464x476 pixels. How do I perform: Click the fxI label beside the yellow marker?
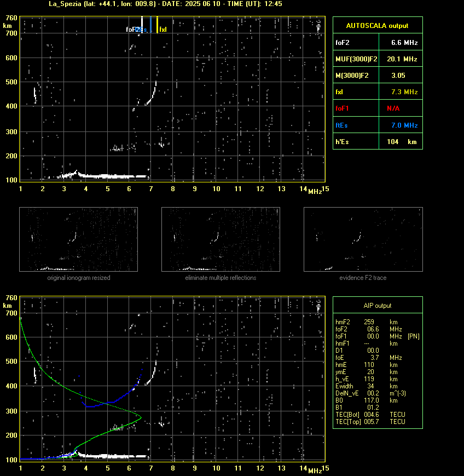pos(163,30)
